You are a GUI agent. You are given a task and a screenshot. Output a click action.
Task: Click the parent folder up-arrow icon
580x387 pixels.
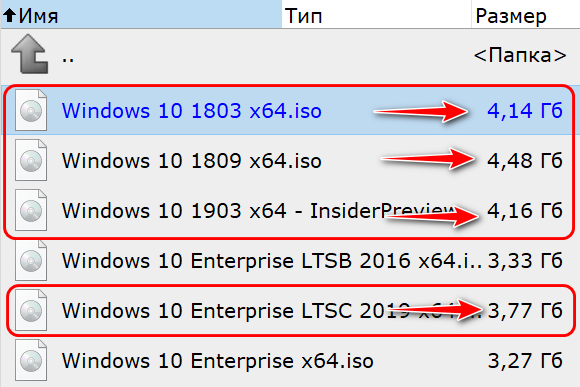[x=30, y=54]
